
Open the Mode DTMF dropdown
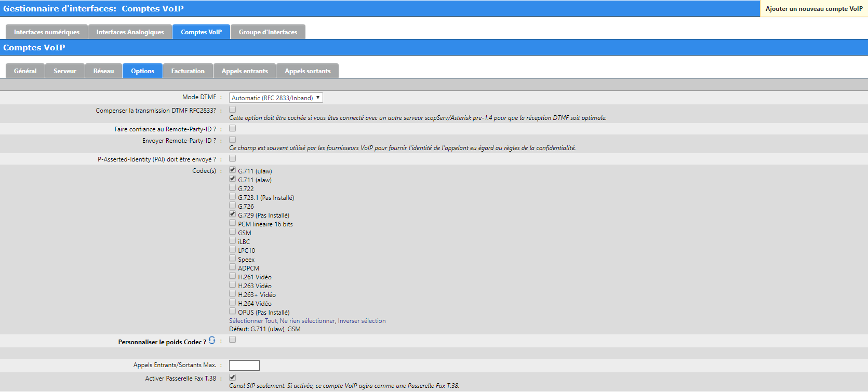[276, 98]
